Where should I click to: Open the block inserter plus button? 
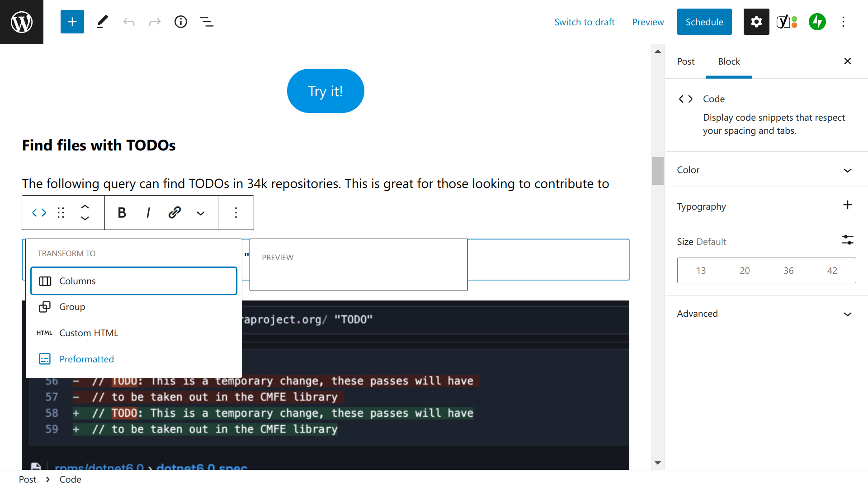click(72, 22)
